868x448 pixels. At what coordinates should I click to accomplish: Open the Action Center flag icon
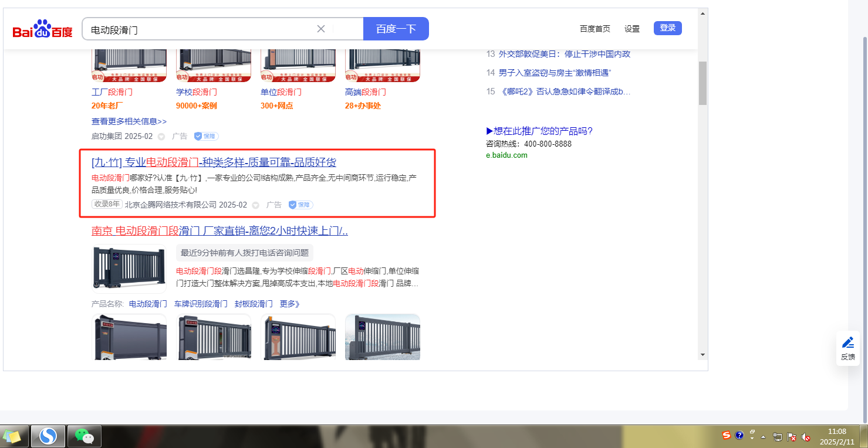(x=792, y=437)
